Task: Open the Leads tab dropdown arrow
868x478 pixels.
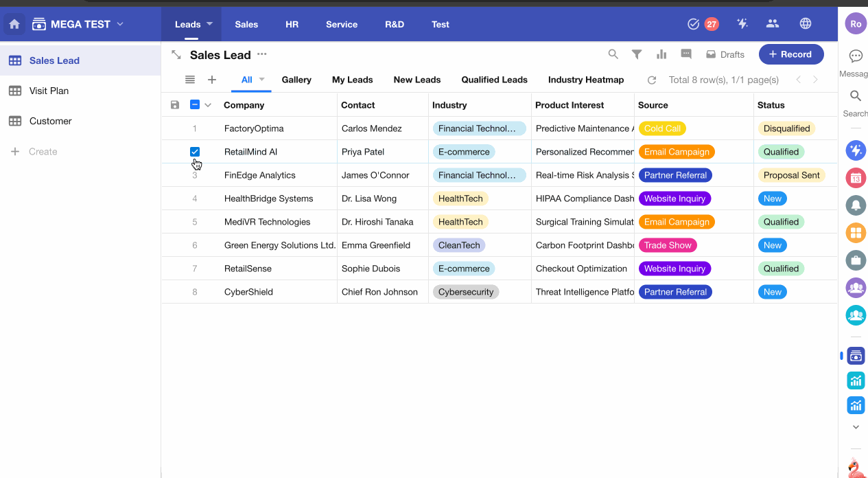Action: click(210, 24)
